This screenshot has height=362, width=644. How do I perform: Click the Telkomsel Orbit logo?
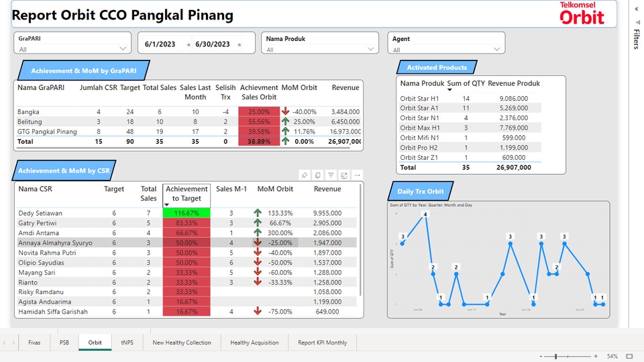[x=582, y=13]
